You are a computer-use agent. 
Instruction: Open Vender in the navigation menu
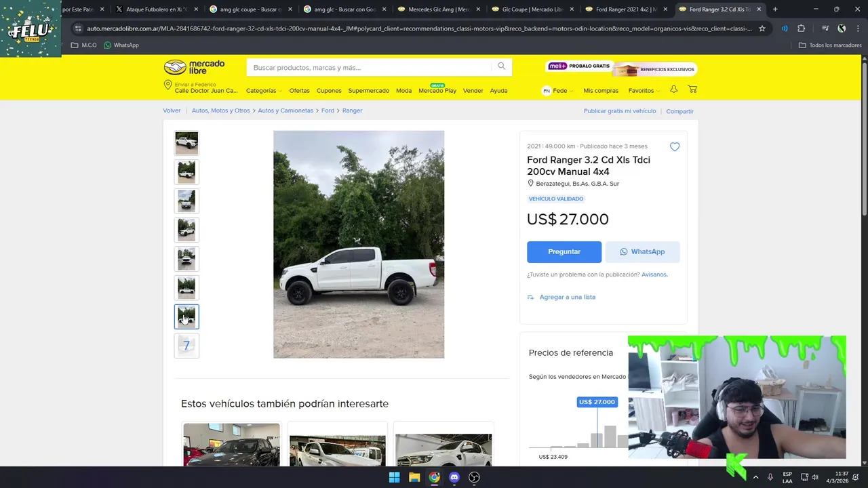pos(473,90)
